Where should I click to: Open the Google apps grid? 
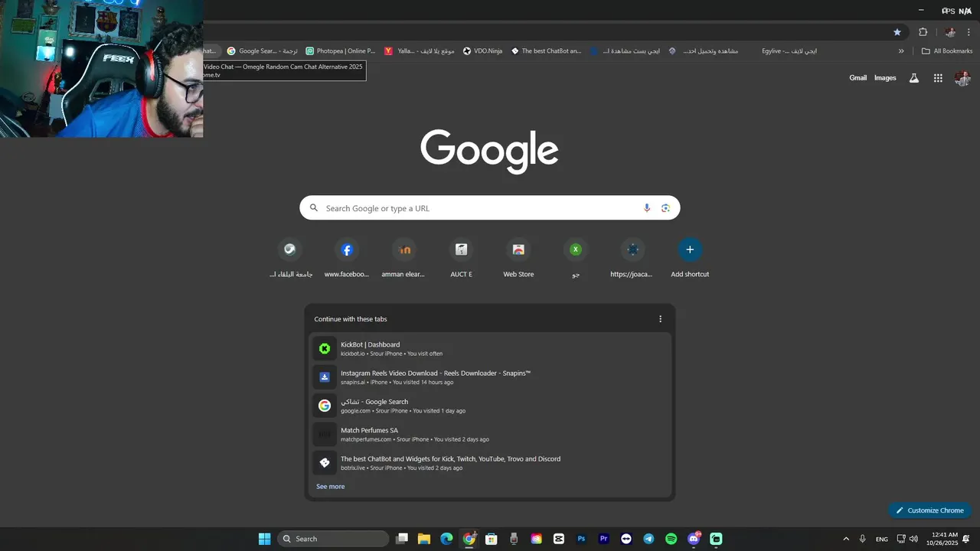(x=938, y=78)
